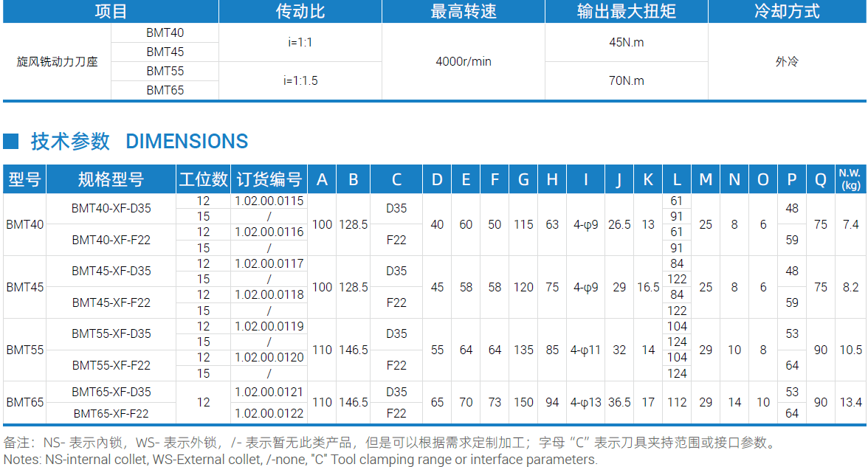Click the 13.4 net weight value
Image resolution: width=868 pixels, height=467 pixels.
click(x=851, y=402)
